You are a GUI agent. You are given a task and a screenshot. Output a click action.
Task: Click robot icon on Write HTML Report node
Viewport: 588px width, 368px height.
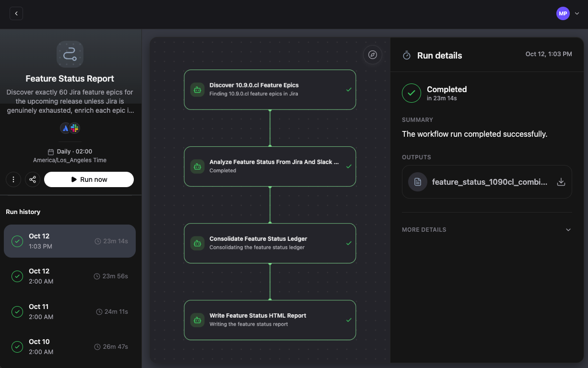(198, 320)
